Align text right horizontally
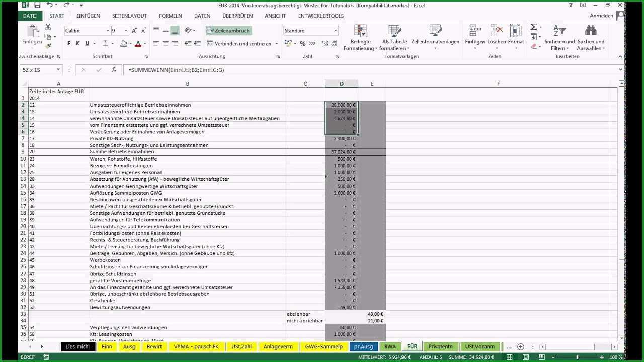The width and height of the screenshot is (644, 362). (x=175, y=44)
